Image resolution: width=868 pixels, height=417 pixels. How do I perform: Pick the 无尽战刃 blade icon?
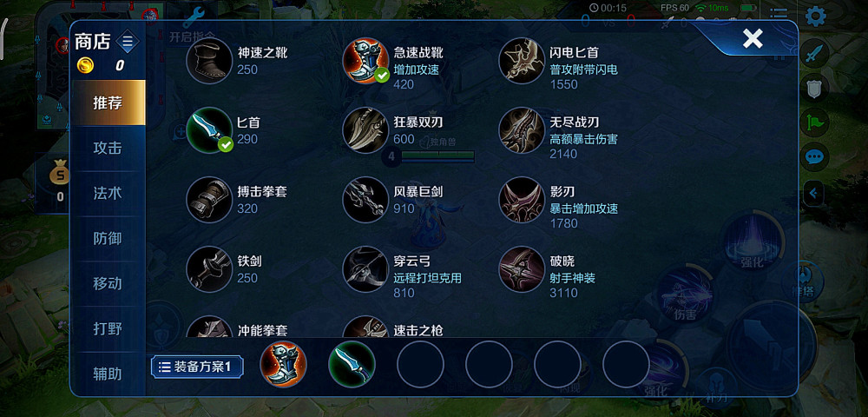[x=522, y=130]
